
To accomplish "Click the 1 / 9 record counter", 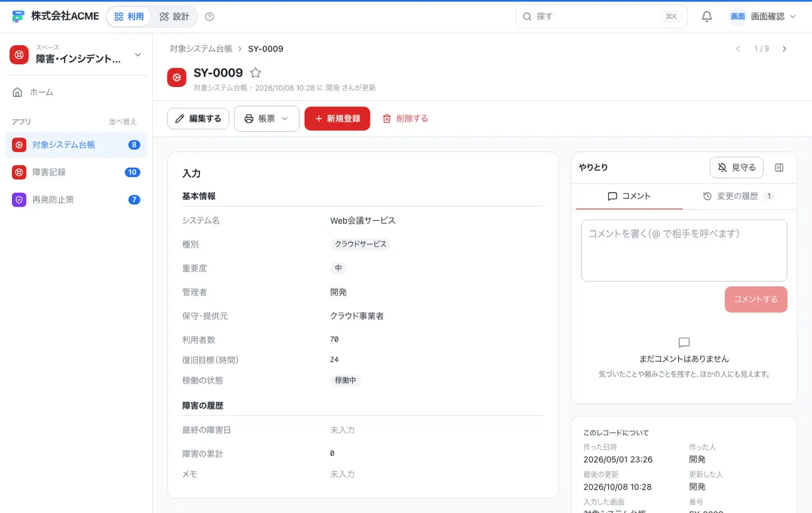I will [761, 49].
